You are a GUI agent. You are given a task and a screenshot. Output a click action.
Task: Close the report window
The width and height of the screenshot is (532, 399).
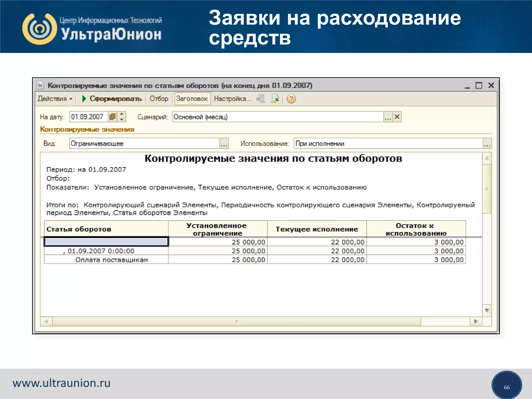click(x=491, y=85)
